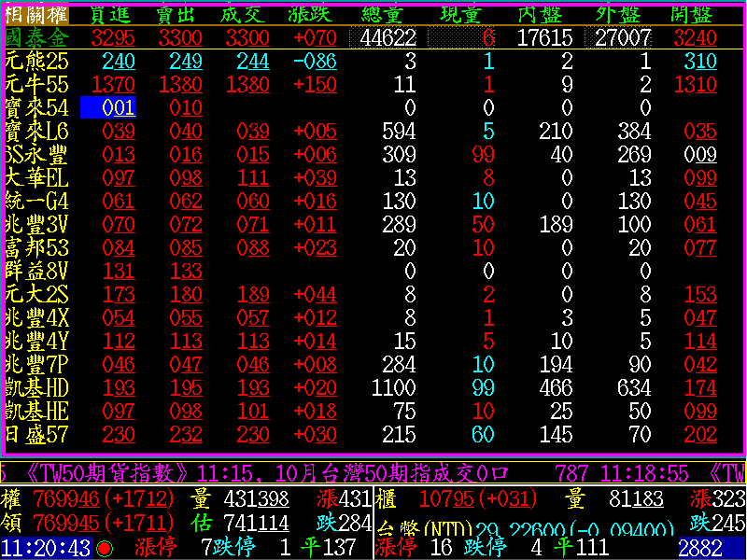Screen dimensions: 747x560
Task: Select the 相關權 header label
Action: (x=35, y=15)
